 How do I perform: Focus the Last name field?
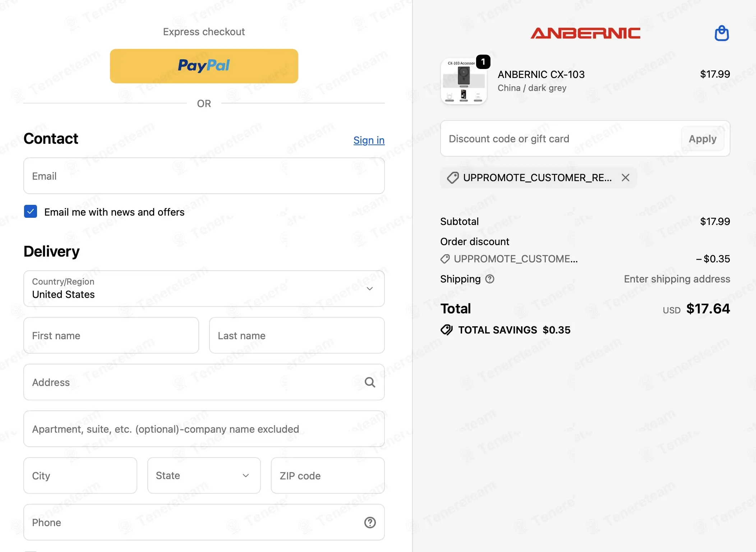(x=297, y=335)
